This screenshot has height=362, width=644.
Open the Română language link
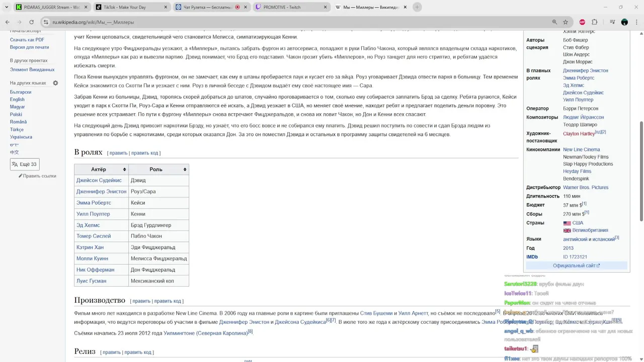(19, 122)
